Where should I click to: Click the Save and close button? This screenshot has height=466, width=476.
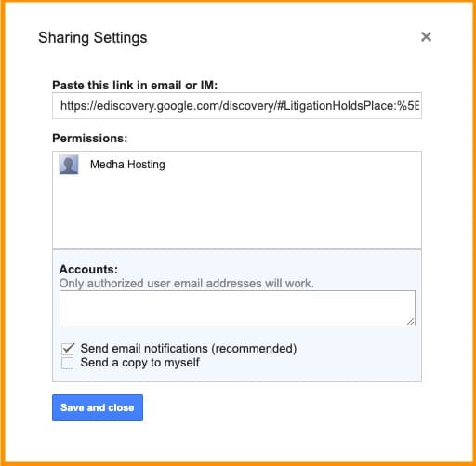click(x=98, y=407)
